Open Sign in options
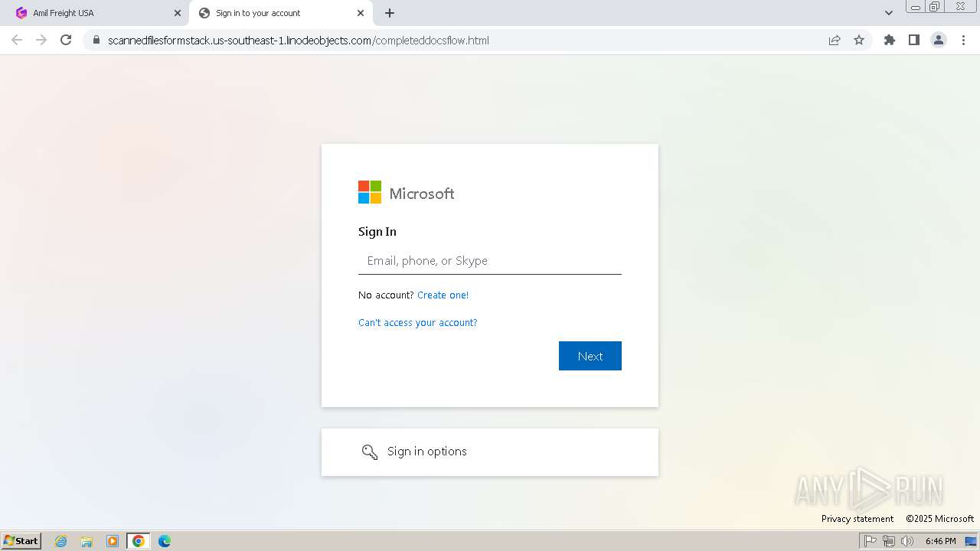 pyautogui.click(x=490, y=452)
